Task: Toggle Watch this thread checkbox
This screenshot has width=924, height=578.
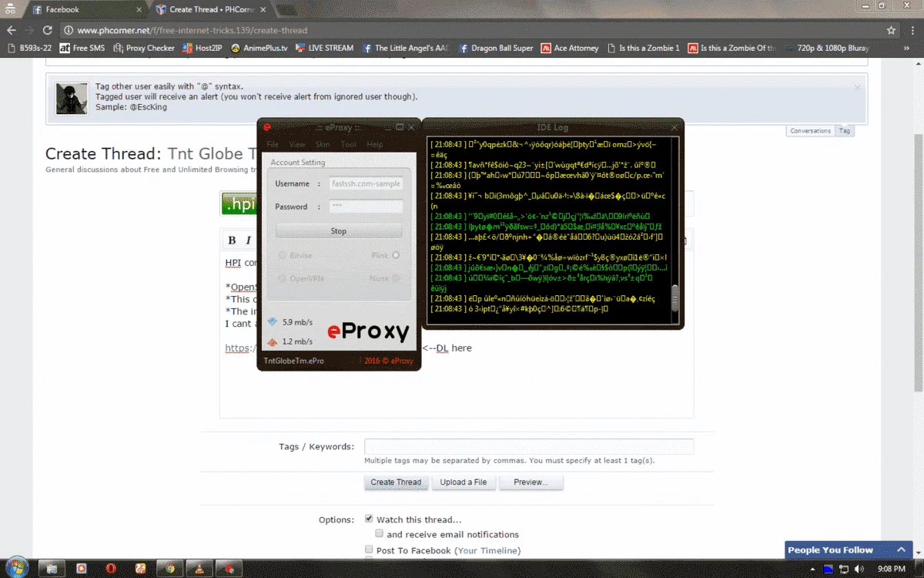Action: coord(369,519)
